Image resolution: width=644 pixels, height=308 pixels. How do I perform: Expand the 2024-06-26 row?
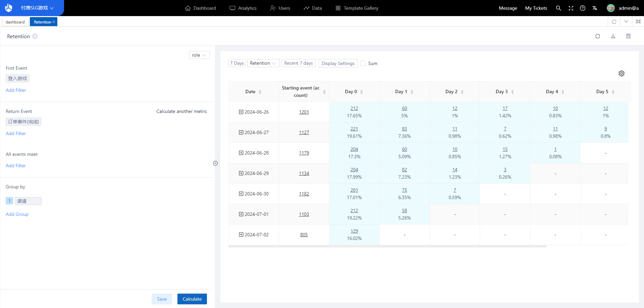[x=241, y=112]
